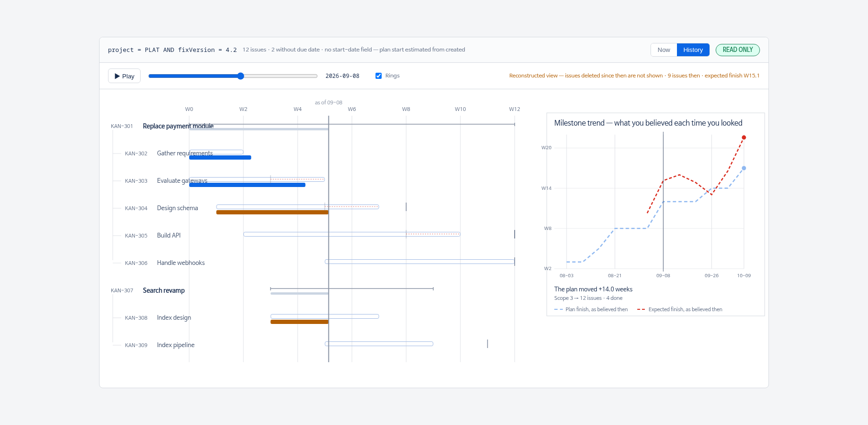Screen dimensions: 868x425
Task: Open the Index pipeline issue
Action: (x=175, y=345)
